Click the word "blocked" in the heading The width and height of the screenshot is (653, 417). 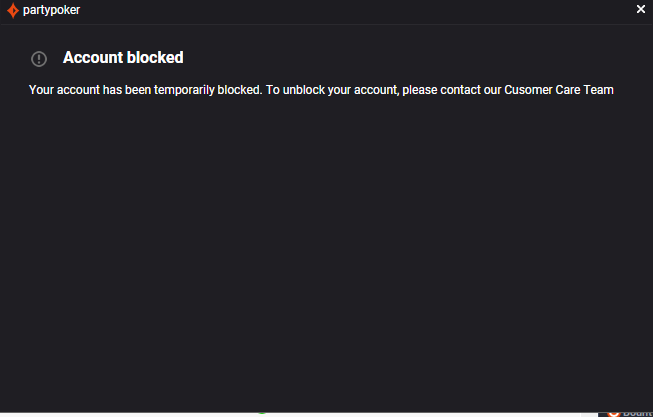pos(155,58)
